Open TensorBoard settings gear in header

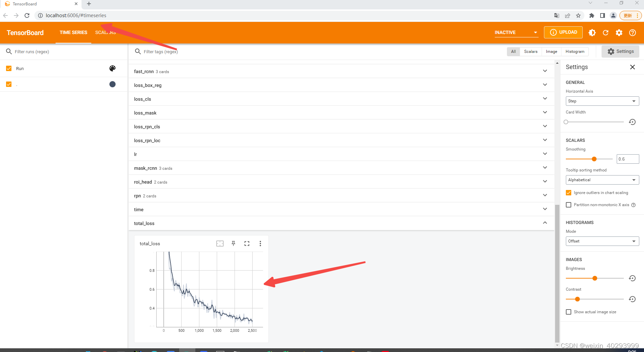619,33
